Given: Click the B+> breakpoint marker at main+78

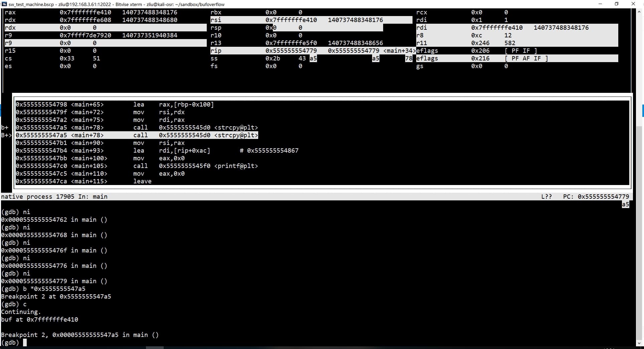Looking at the screenshot, I should coord(6,135).
